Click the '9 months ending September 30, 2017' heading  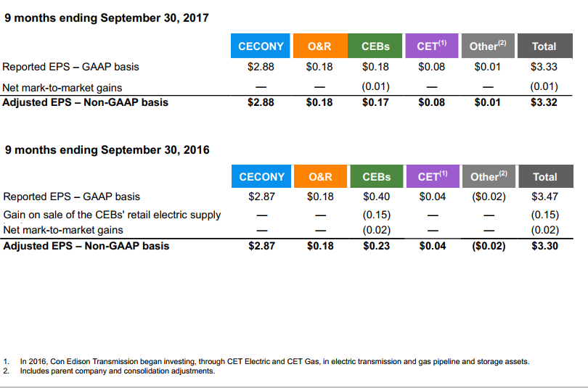[107, 18]
